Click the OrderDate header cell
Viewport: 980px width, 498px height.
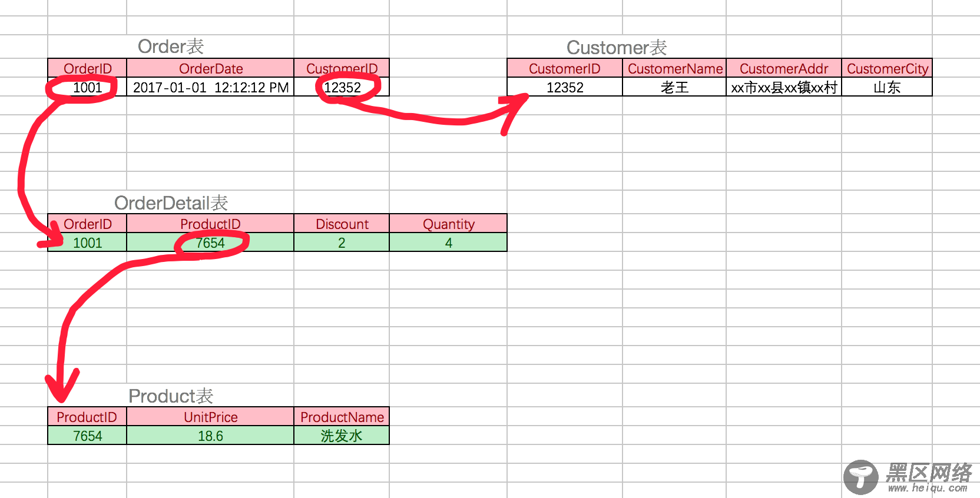210,68
